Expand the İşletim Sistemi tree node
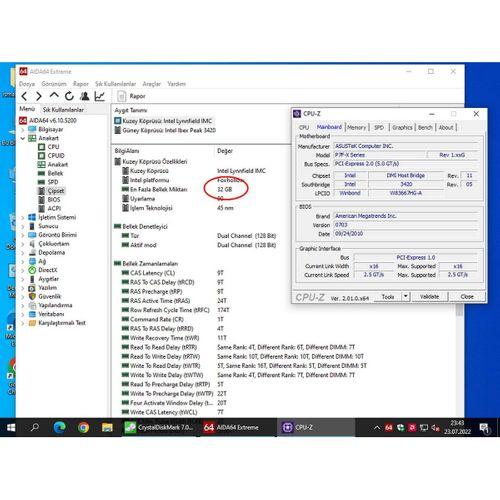Screen dimensions: 500x500 [x=23, y=217]
